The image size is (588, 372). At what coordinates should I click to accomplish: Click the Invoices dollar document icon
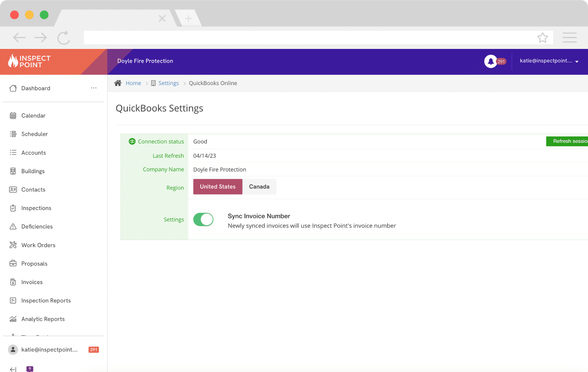(13, 282)
